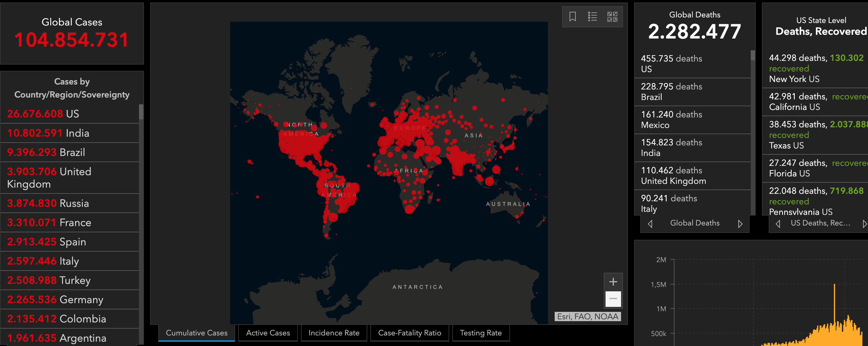Screen dimensions: 868x346
Task: Select the Cumulative Cases tab
Action: (x=196, y=333)
